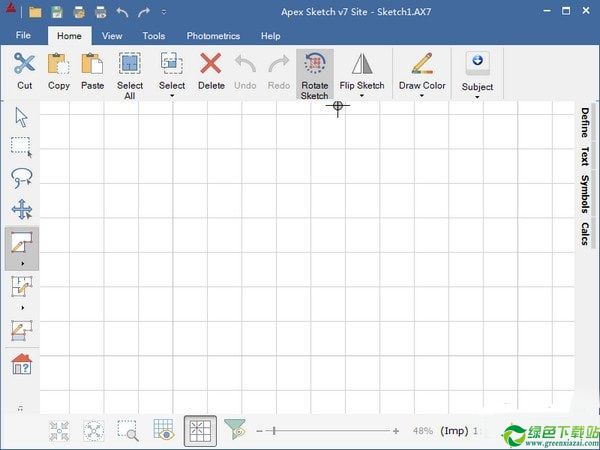This screenshot has width=600, height=450.
Task: Toggle layer visibility eye icon in status bar
Action: click(164, 431)
